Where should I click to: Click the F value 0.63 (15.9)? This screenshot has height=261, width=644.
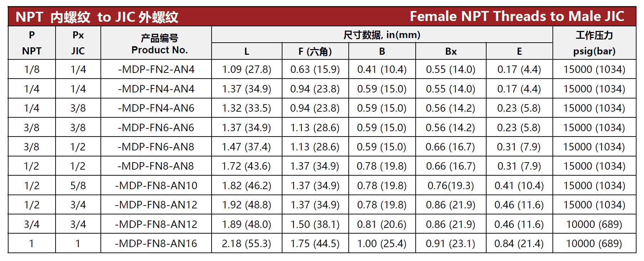coord(315,69)
